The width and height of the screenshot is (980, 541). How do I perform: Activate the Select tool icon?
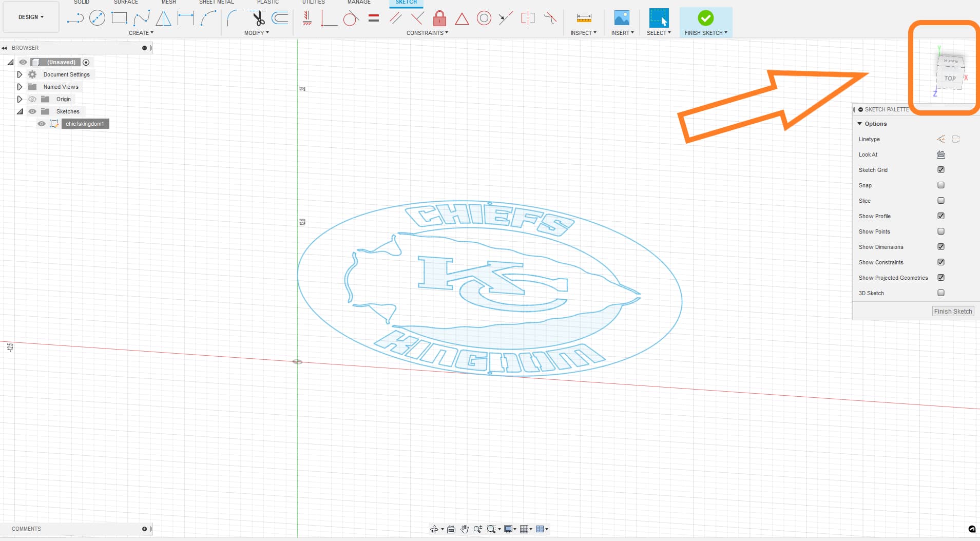pos(659,18)
